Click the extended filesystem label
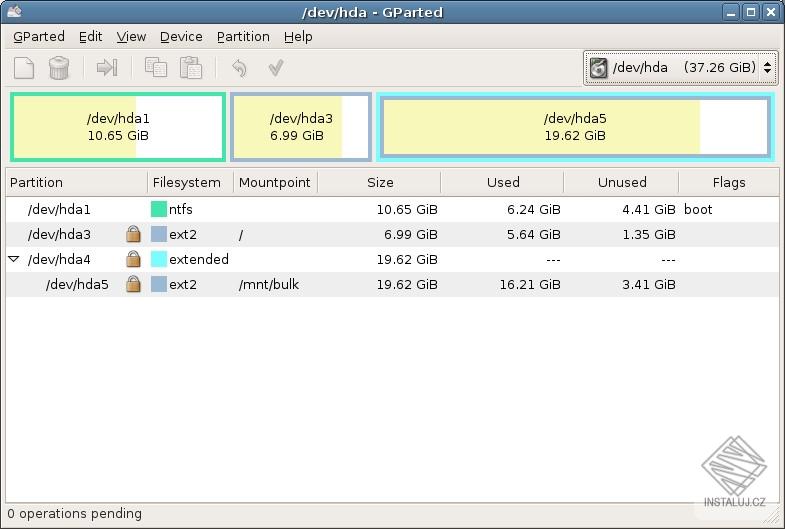Image resolution: width=785 pixels, height=529 pixels. (x=199, y=259)
